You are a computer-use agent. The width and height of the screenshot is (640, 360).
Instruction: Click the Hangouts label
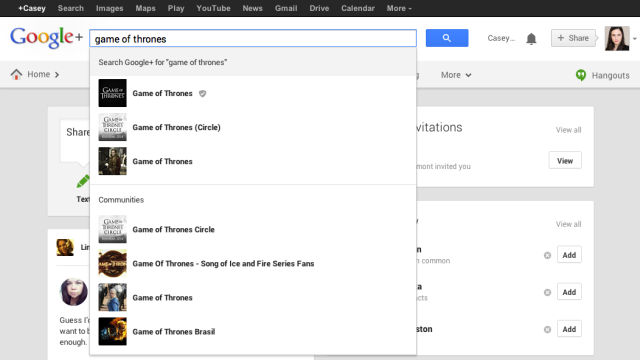click(x=610, y=76)
